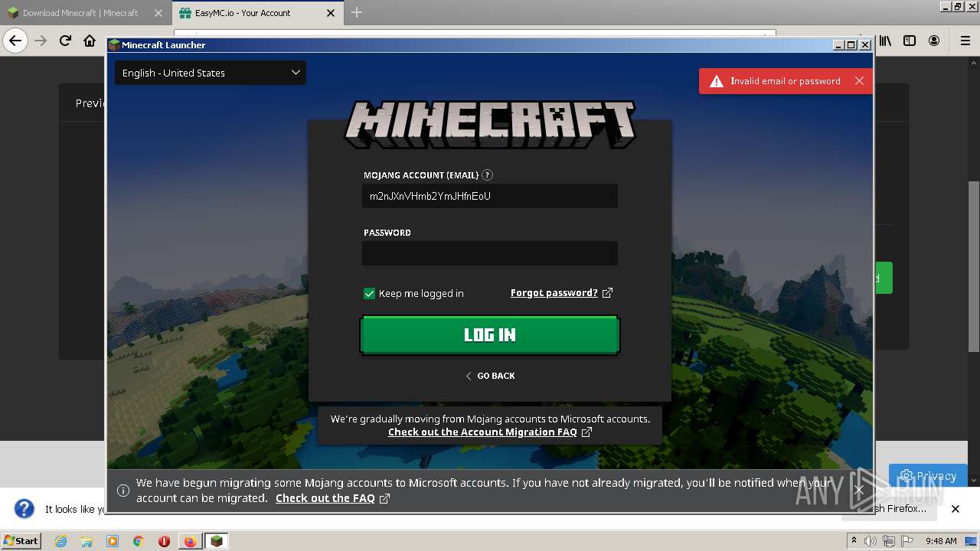Click the Minecraft Launcher title bar icon
Screen dimensions: 980x551
(114, 45)
